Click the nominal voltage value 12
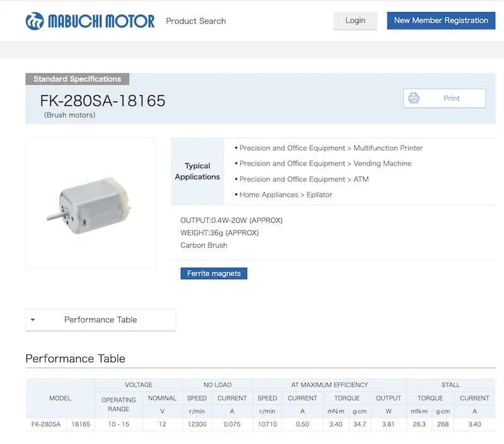Image resolution: width=504 pixels, height=444 pixels. click(x=163, y=424)
